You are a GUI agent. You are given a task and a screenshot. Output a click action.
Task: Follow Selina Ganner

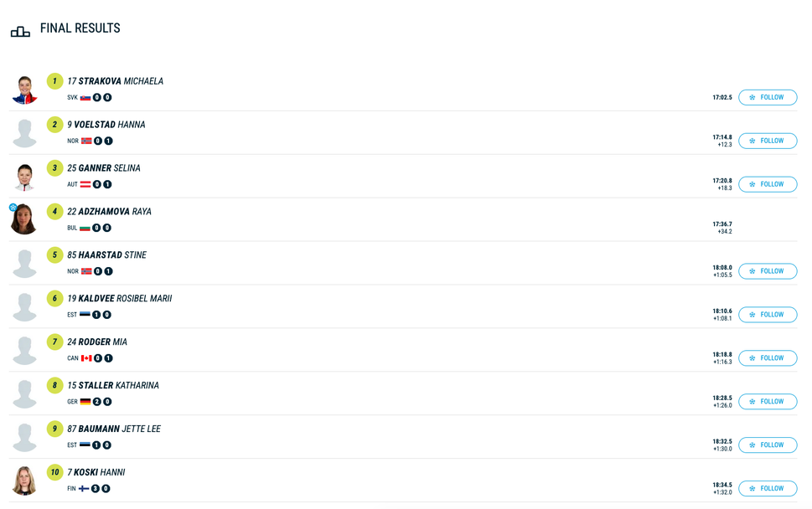click(767, 184)
